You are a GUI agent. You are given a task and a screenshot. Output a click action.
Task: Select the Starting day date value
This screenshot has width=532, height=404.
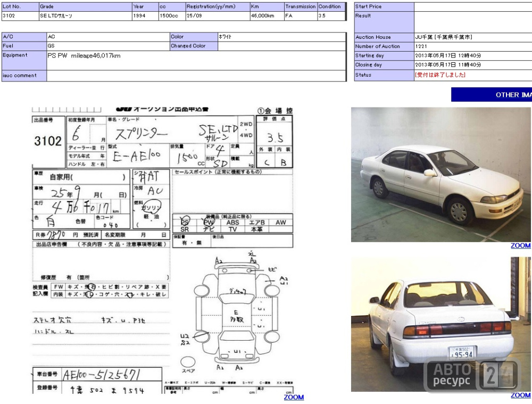click(448, 55)
